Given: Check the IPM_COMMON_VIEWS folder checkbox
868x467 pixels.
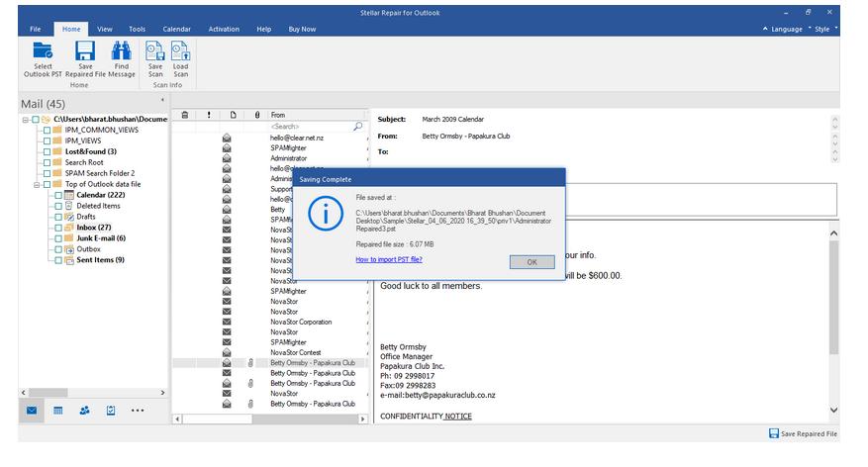Looking at the screenshot, I should (x=48, y=130).
